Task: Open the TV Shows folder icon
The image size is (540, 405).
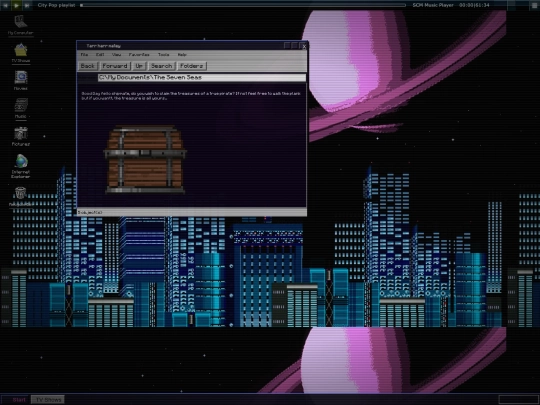Action: point(21,53)
